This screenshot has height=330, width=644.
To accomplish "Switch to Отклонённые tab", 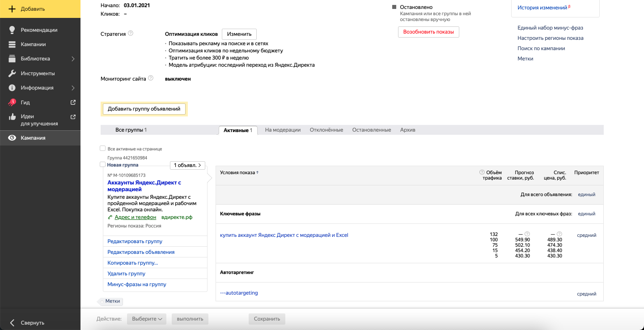I will [x=326, y=130].
